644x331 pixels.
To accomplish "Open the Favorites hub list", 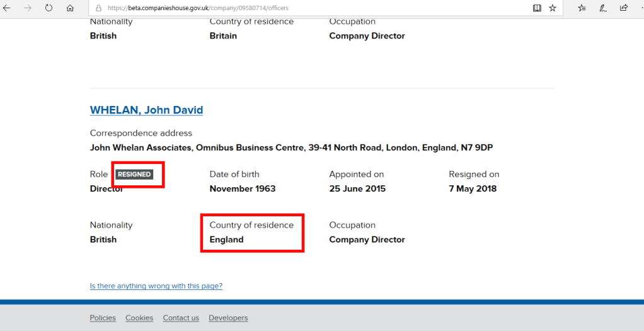I will tap(582, 8).
